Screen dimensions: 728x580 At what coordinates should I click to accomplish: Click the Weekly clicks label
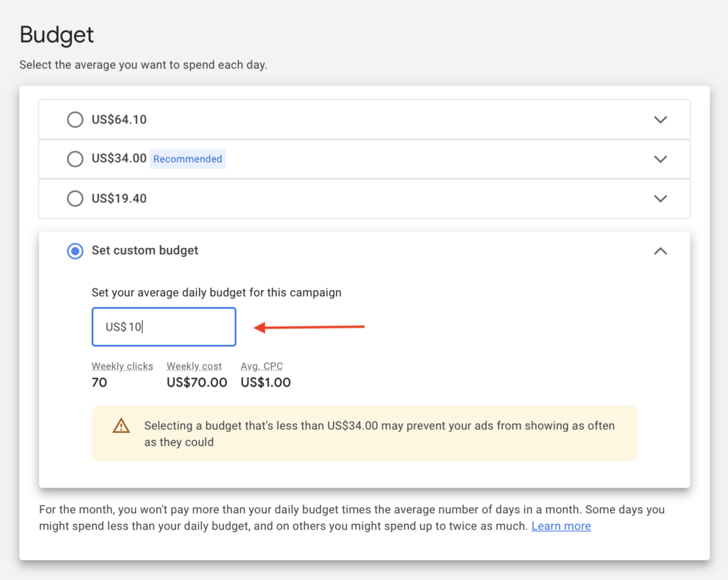(122, 366)
